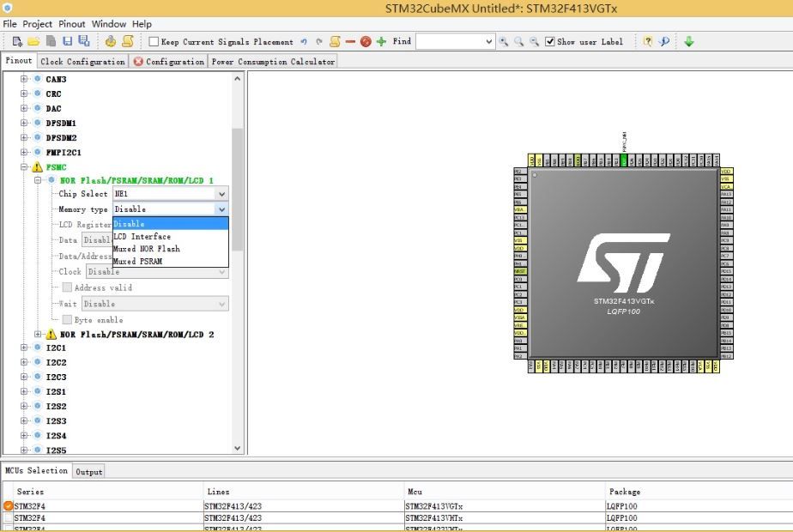The width and height of the screenshot is (793, 532).
Task: Select the DAC peripheral in the tree
Action: [53, 108]
